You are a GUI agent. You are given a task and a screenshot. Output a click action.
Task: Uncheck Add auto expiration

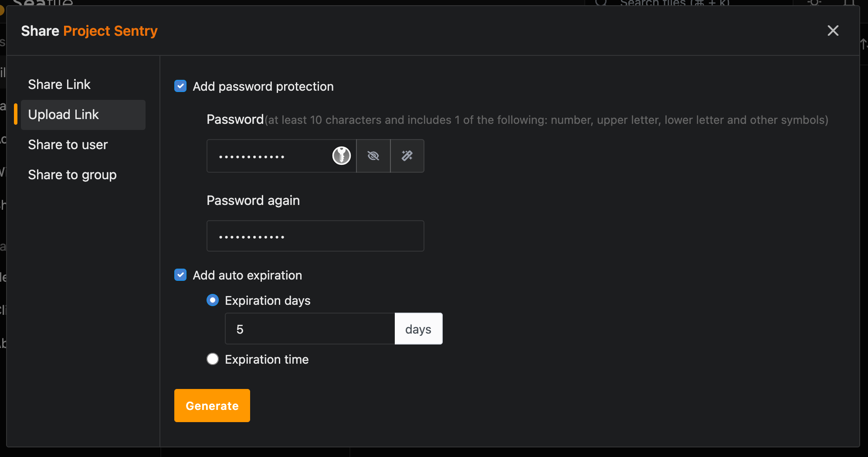180,275
